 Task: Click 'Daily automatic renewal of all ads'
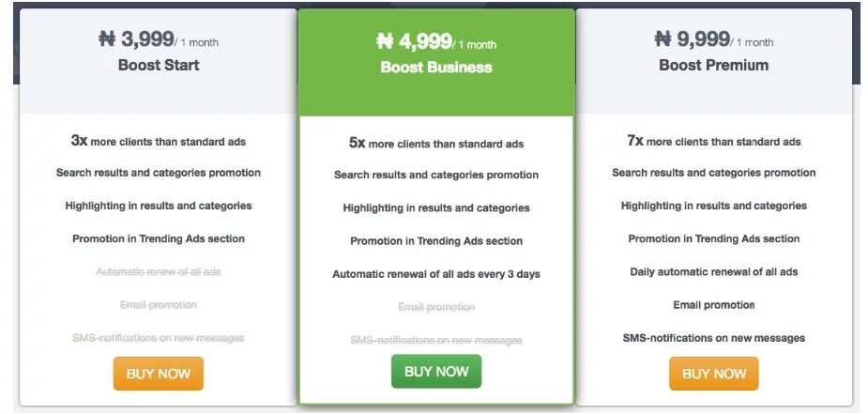coord(713,271)
